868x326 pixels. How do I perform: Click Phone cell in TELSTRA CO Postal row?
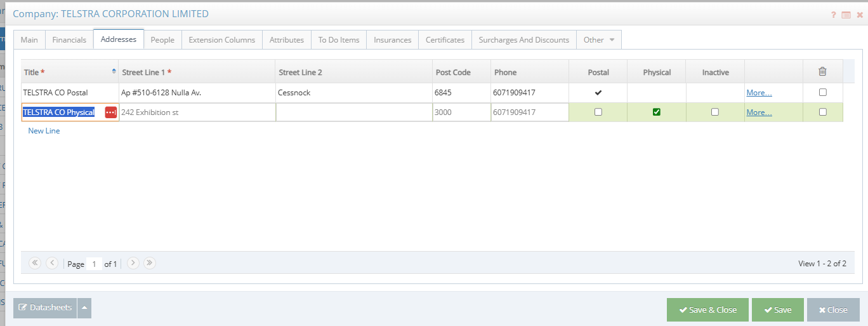pos(530,93)
